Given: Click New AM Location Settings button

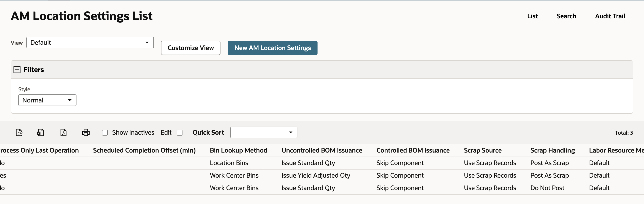Looking at the screenshot, I should [273, 48].
